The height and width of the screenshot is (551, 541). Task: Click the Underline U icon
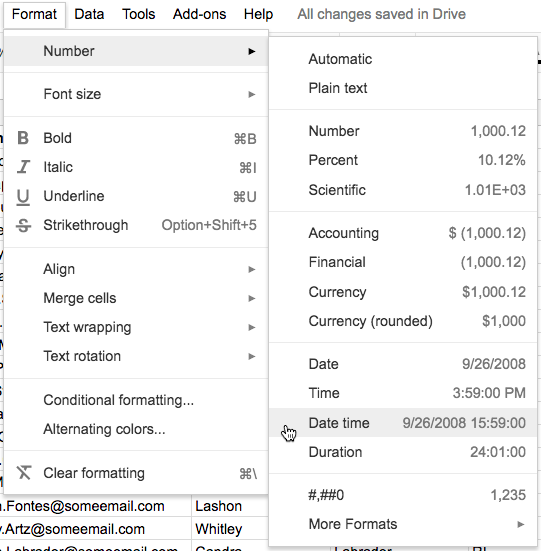click(23, 197)
